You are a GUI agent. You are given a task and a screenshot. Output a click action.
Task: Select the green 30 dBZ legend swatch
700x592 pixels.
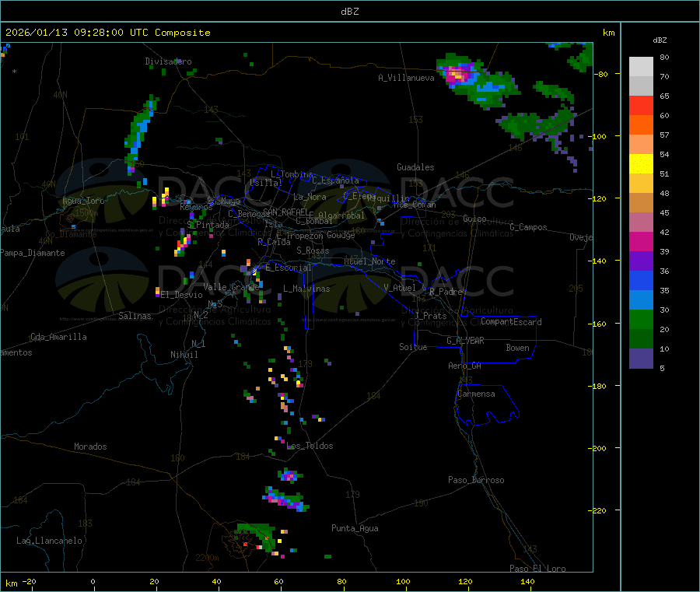pos(641,319)
